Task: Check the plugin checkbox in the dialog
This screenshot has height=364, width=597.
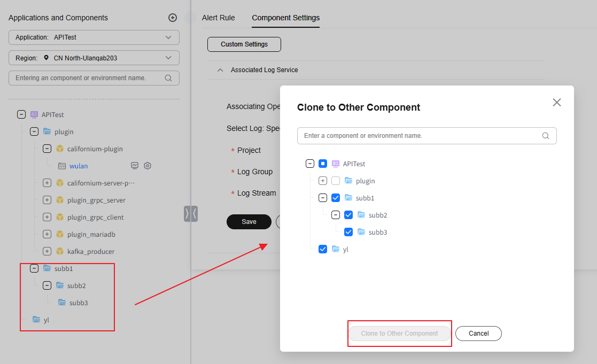Action: click(x=336, y=181)
